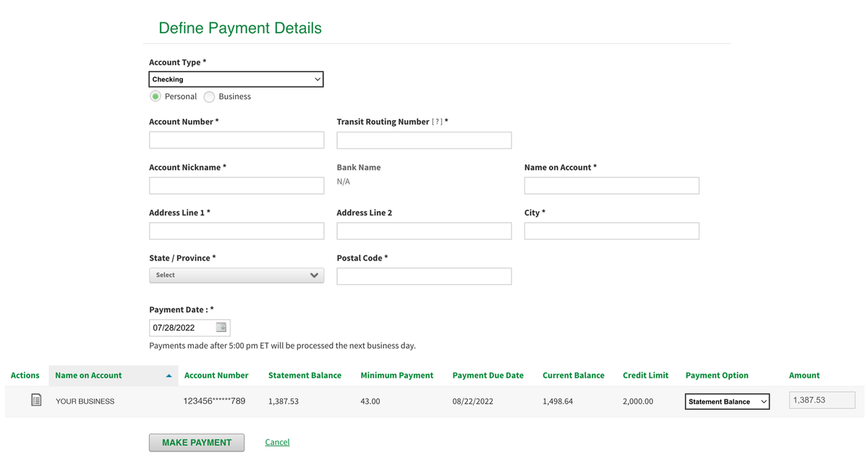The image size is (868, 458).
Task: Open the Payment Date calendar picker icon
Action: click(x=221, y=328)
